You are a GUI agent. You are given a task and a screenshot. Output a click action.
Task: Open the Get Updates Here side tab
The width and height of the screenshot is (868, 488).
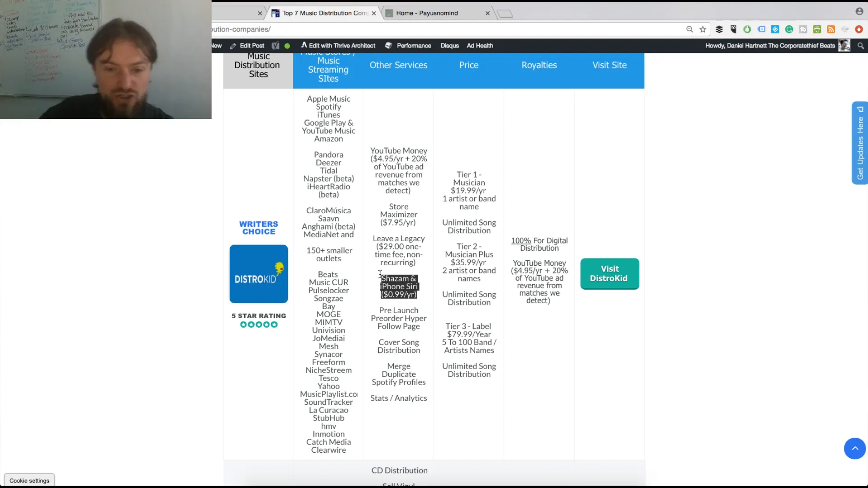(860, 143)
